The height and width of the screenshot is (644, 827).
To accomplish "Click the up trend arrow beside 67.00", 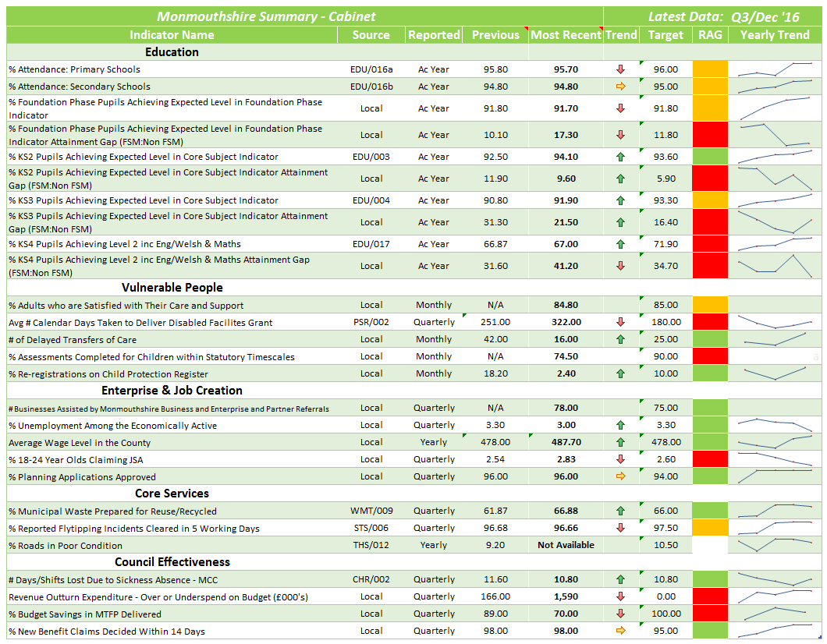I will pos(621,244).
